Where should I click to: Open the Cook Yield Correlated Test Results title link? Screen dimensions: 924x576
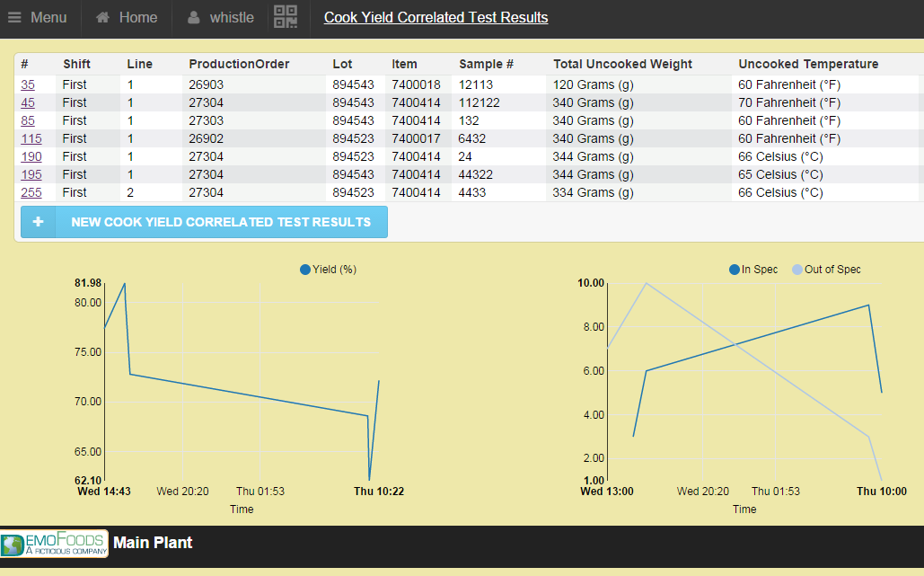click(436, 18)
